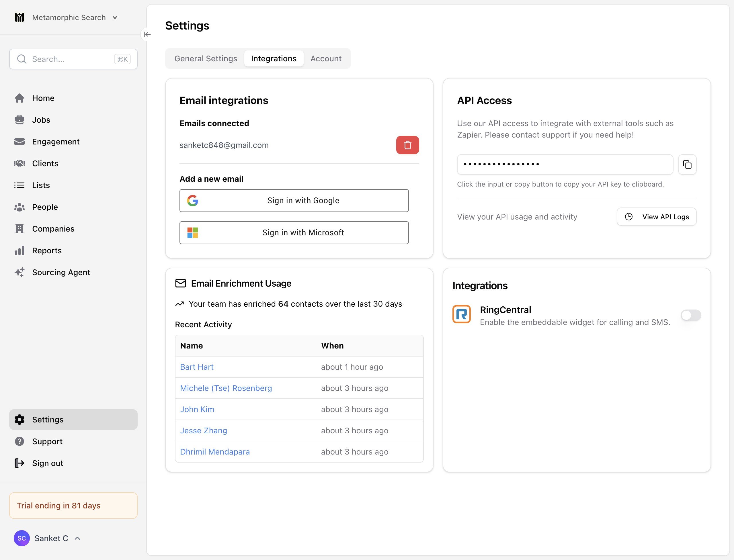Click the Lists icon in sidebar
Viewport: 734px width, 560px height.
click(20, 185)
